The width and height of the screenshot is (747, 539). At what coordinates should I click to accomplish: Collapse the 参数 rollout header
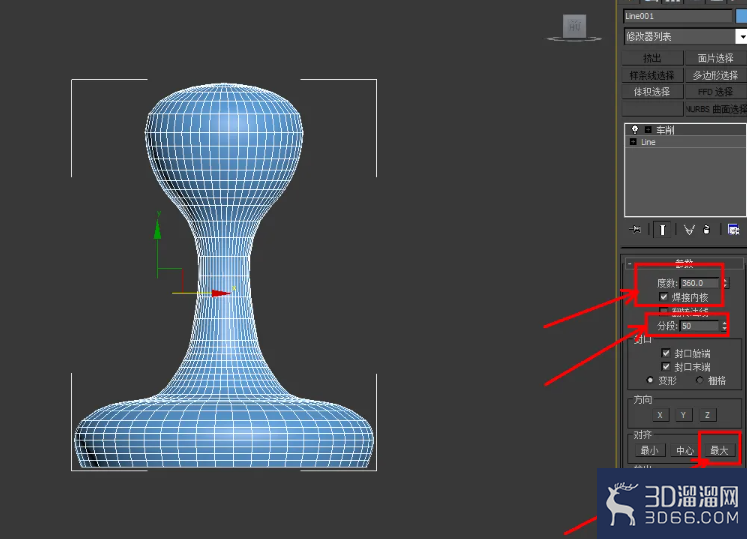pyautogui.click(x=684, y=263)
